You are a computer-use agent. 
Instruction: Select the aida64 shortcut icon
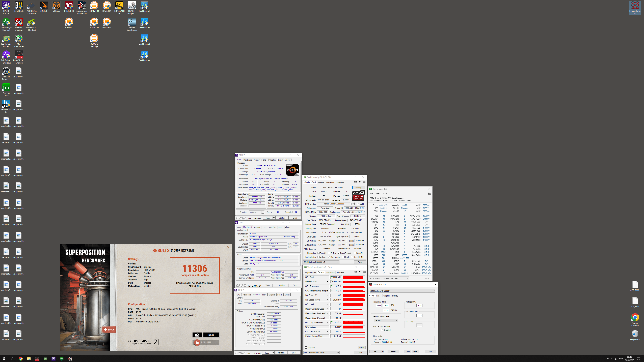pyautogui.click(x=19, y=24)
